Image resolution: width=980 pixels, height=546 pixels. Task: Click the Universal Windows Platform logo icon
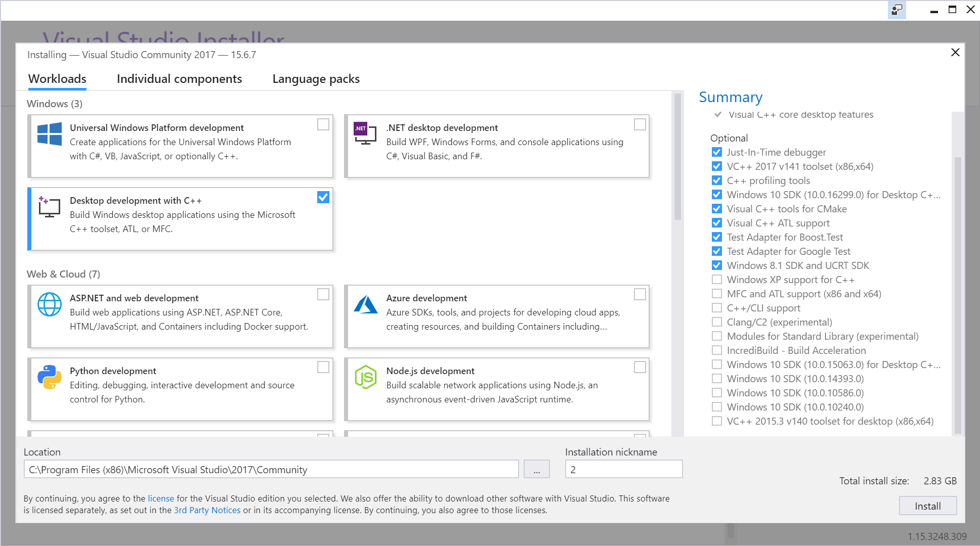pos(50,134)
